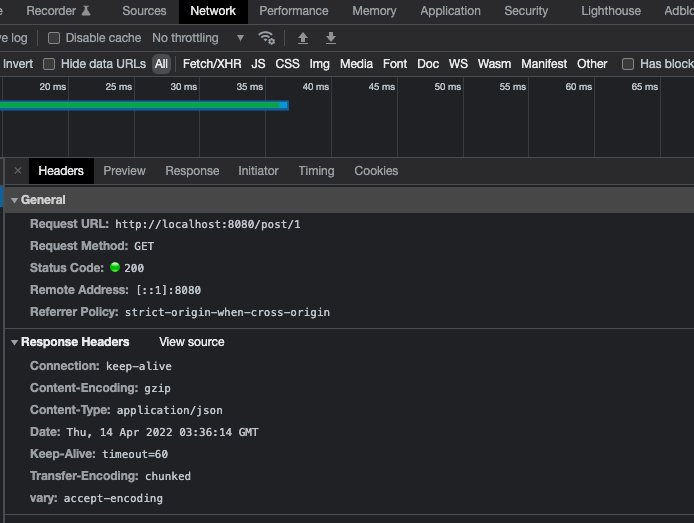The width and height of the screenshot is (694, 523).
Task: Filter requests by Media
Action: (356, 64)
